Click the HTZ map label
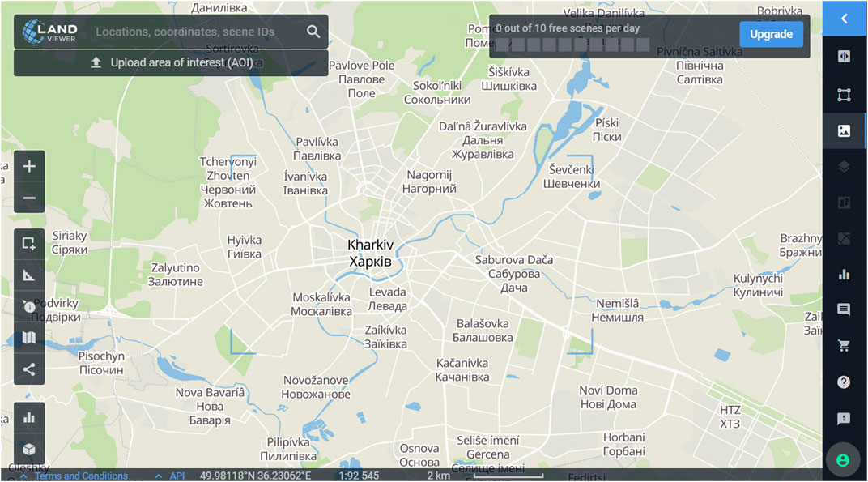The width and height of the screenshot is (868, 482). click(730, 416)
